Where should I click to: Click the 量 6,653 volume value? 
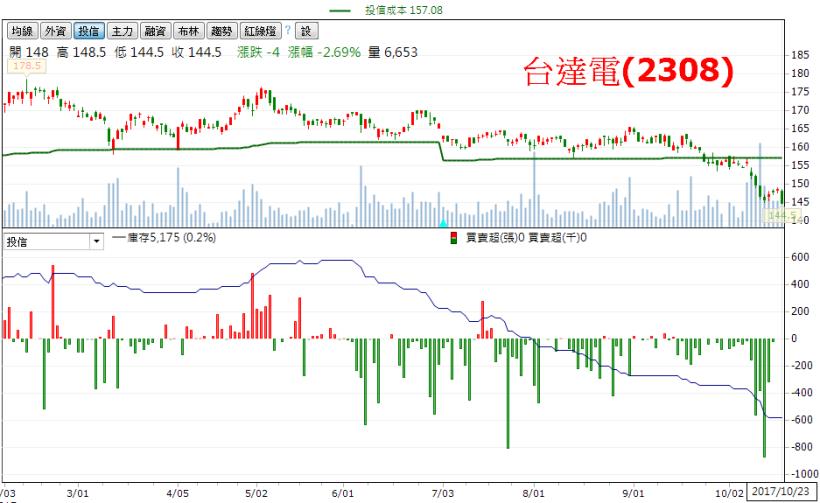coord(393,52)
